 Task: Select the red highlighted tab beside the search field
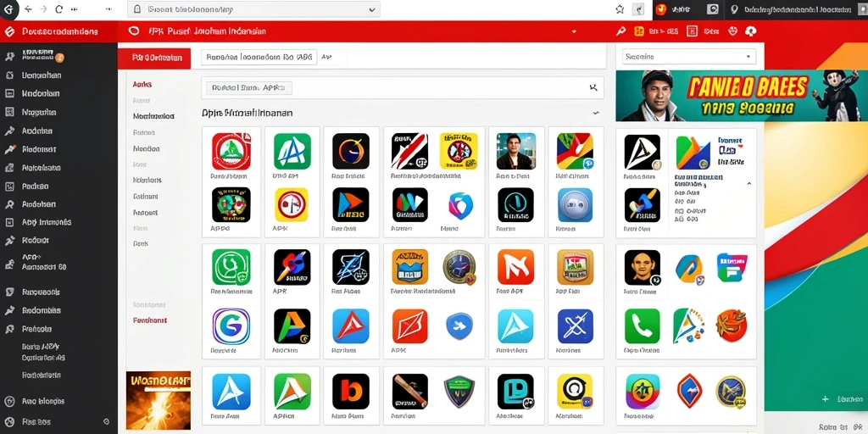(154, 58)
